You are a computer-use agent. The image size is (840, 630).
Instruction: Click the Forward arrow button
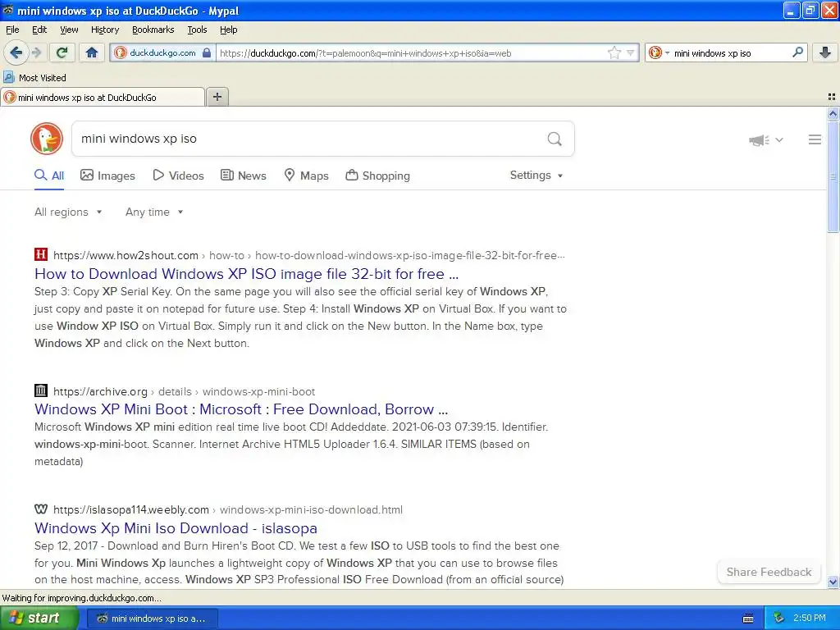(36, 52)
